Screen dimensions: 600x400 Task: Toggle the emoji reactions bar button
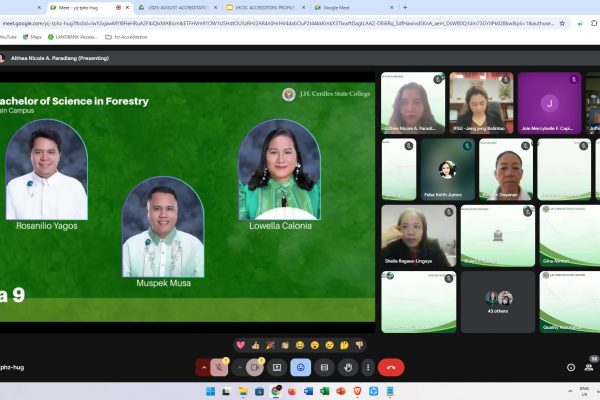301,367
